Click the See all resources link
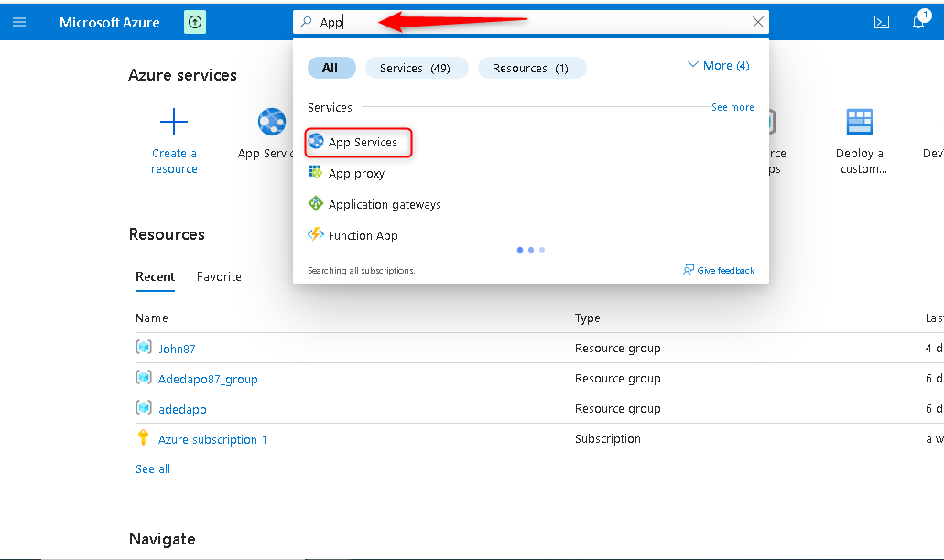The width and height of the screenshot is (944, 560). 152,468
